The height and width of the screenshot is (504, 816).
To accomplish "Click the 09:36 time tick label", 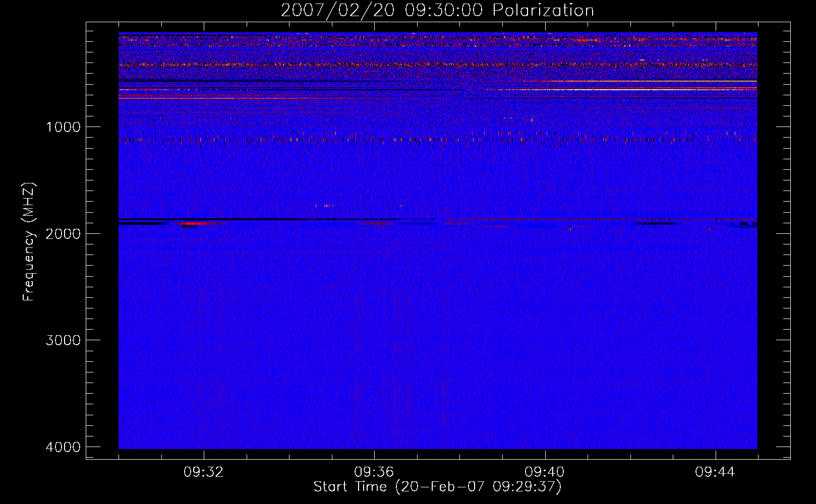I will pos(374,472).
